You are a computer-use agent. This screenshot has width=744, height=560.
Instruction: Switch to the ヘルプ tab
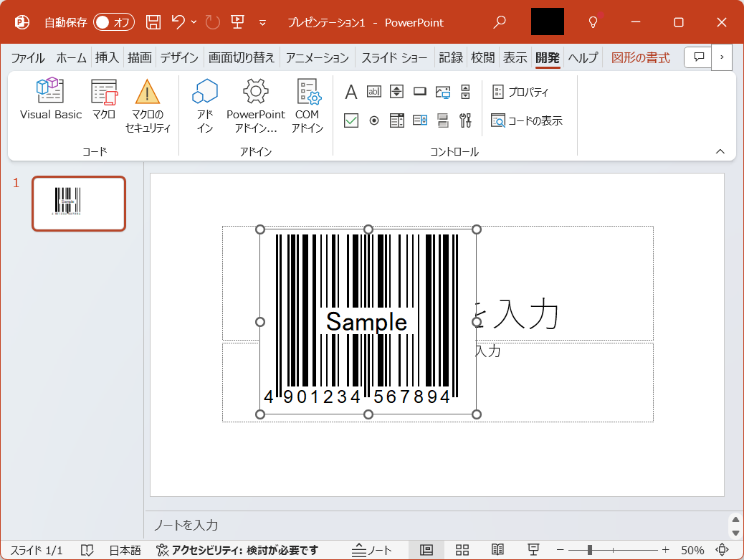(x=583, y=58)
